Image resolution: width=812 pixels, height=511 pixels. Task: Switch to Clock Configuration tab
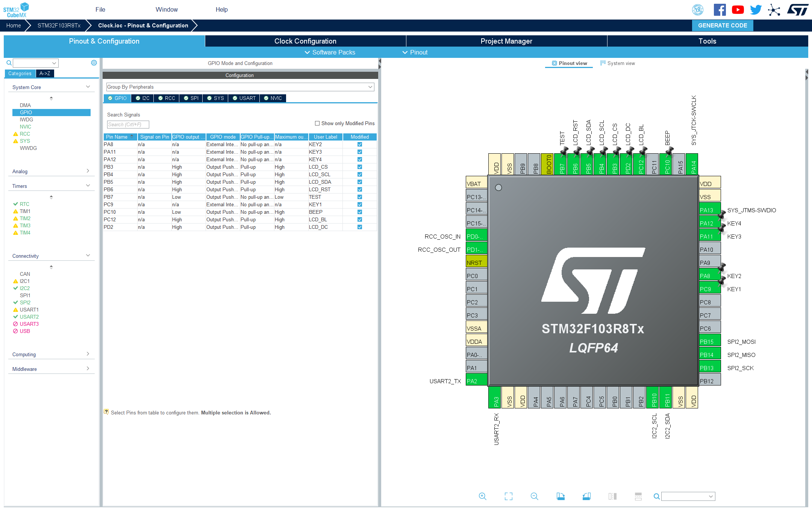click(305, 41)
